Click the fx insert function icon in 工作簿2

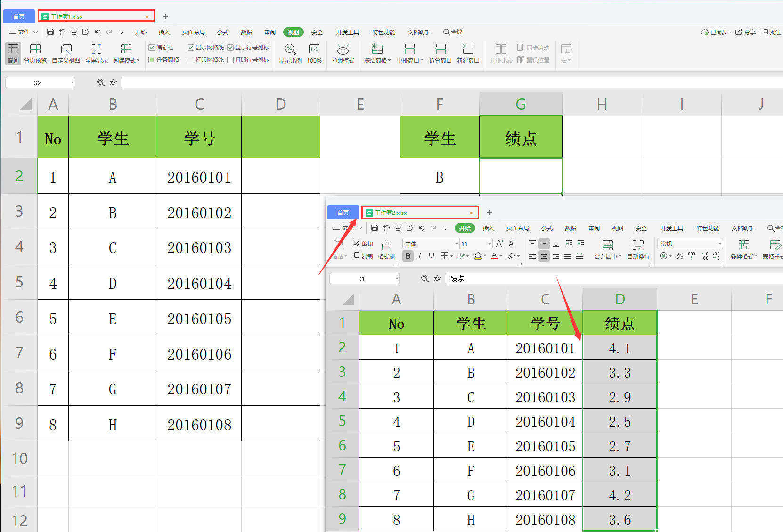pos(437,278)
